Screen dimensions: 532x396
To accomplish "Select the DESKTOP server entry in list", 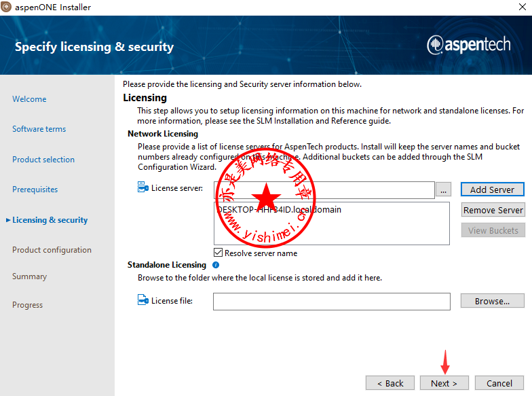I will [x=279, y=210].
